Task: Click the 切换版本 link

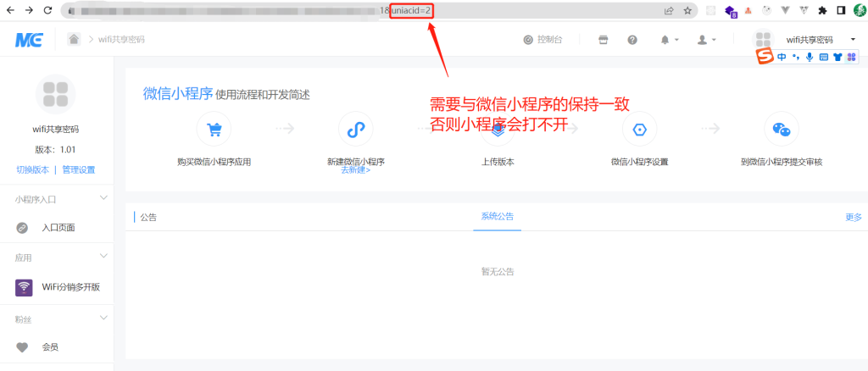Action: point(33,169)
